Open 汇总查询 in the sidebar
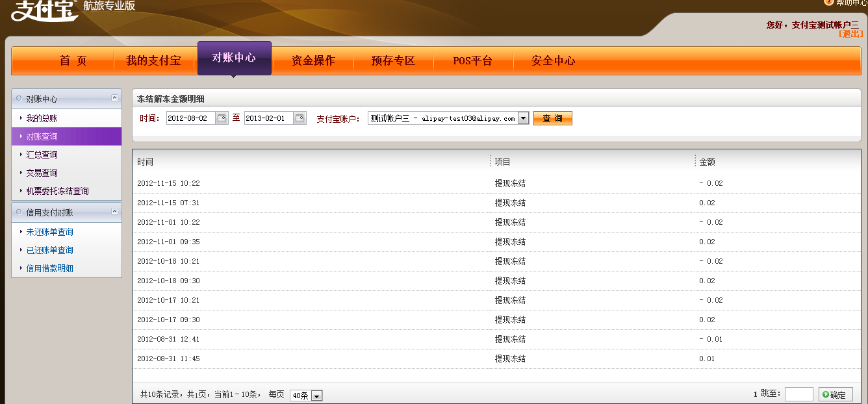 pos(42,155)
